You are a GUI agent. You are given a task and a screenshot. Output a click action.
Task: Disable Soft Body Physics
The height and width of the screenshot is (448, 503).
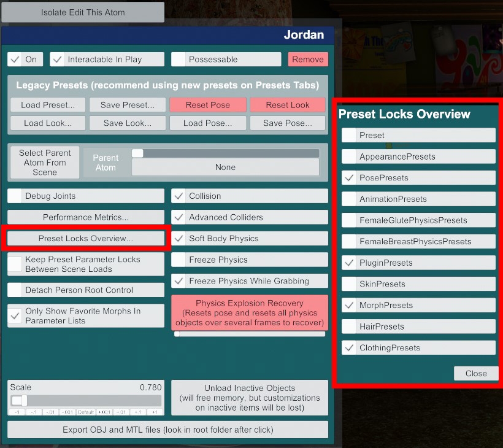pos(179,239)
